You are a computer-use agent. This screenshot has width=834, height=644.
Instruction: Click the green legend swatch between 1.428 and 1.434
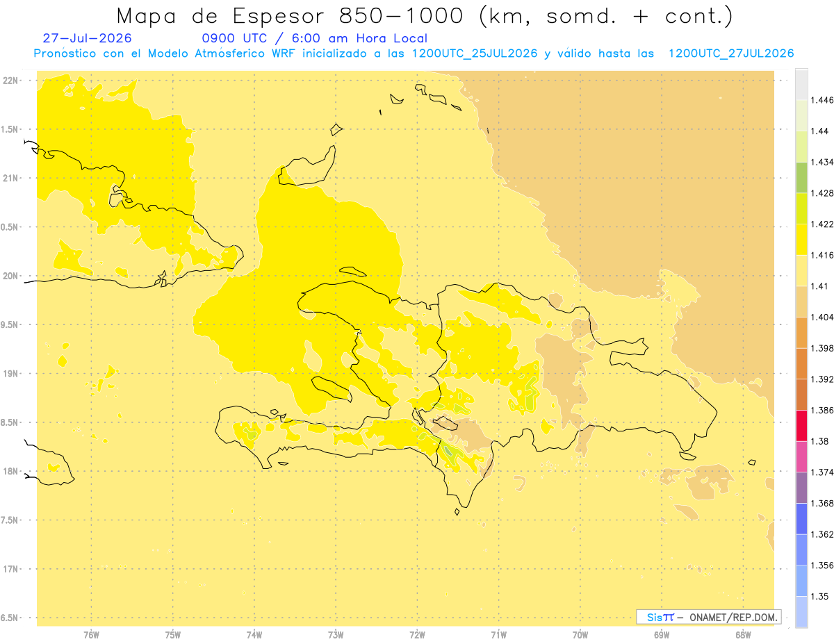[801, 177]
